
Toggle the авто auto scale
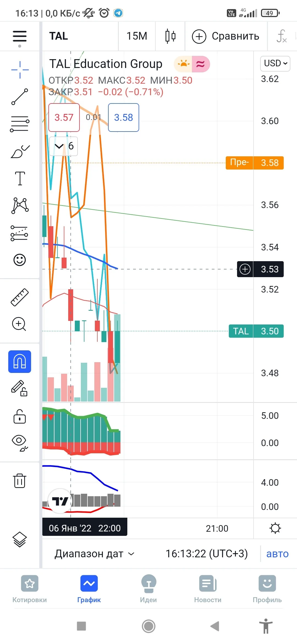[277, 553]
